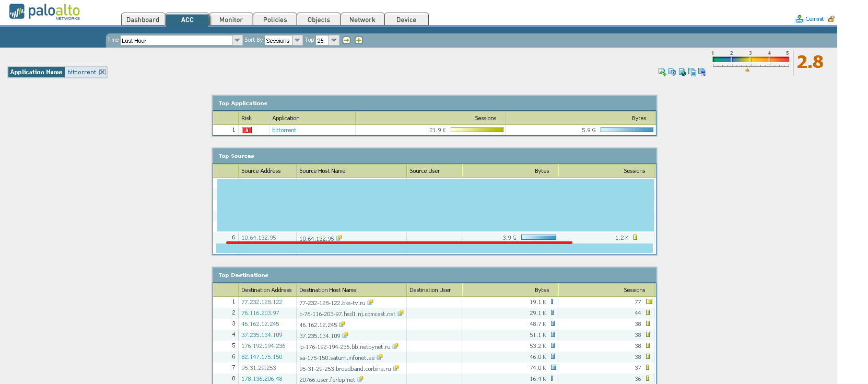Click the Source Address column header
The image size is (868, 384).
pyautogui.click(x=267, y=171)
